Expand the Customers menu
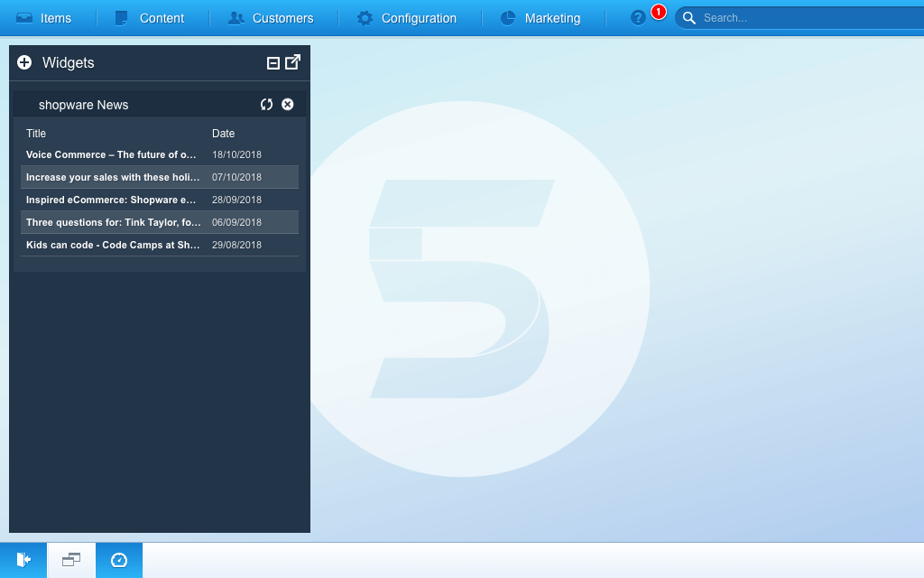This screenshot has height=578, width=924. [271, 18]
